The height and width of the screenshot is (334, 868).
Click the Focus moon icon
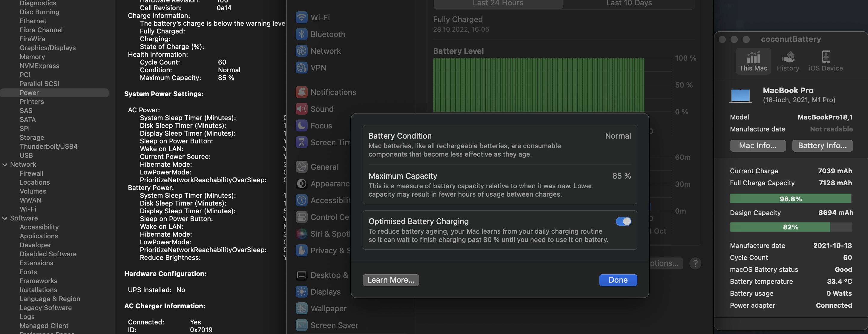[301, 125]
